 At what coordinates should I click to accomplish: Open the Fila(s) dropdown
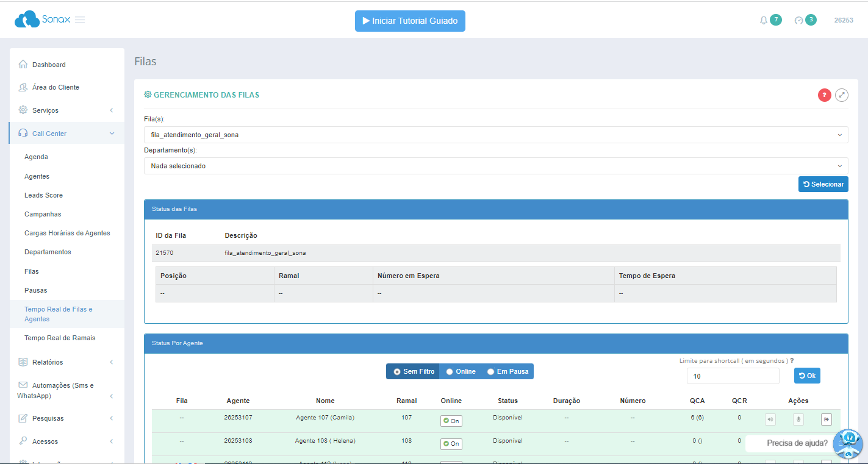coord(495,135)
